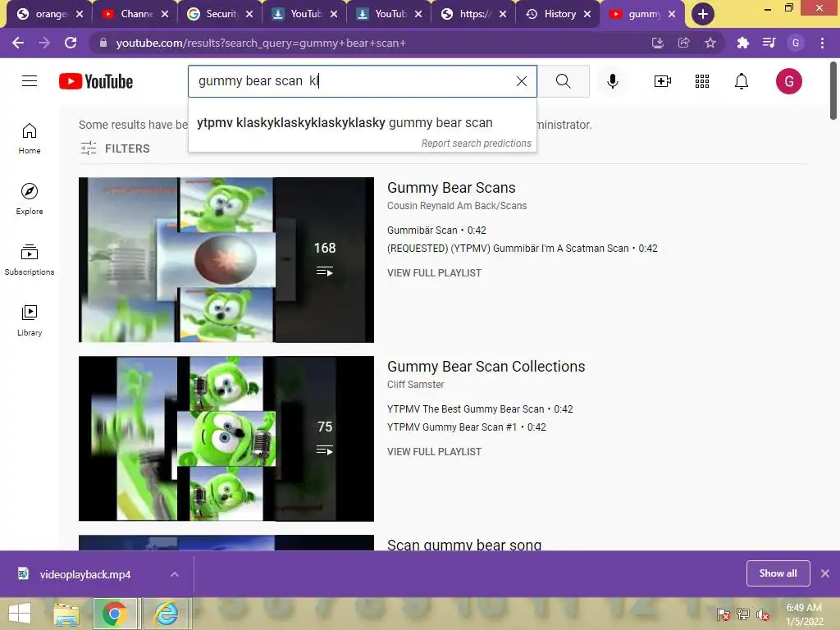Open the Chrome three-dot menu
This screenshot has height=630, width=840.
pos(822,43)
